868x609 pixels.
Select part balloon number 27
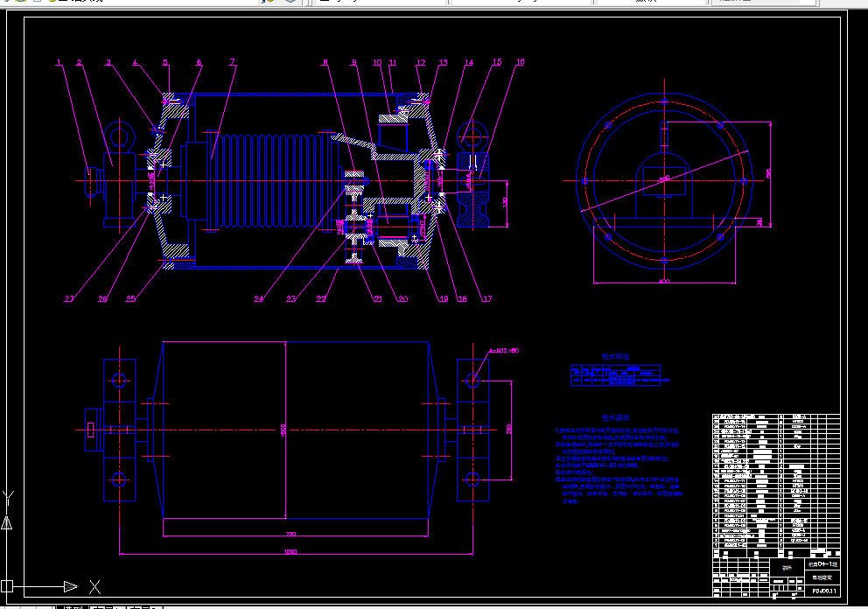click(x=68, y=299)
